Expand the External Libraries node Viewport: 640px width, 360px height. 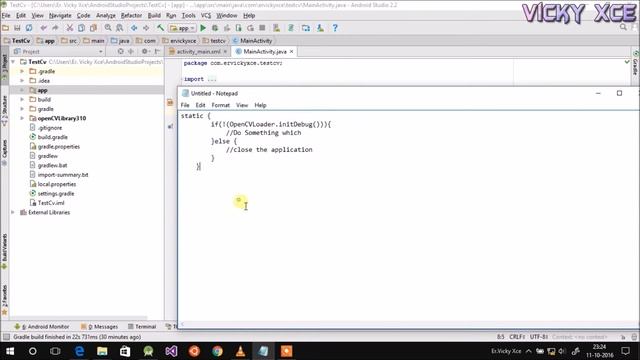click(x=13, y=213)
